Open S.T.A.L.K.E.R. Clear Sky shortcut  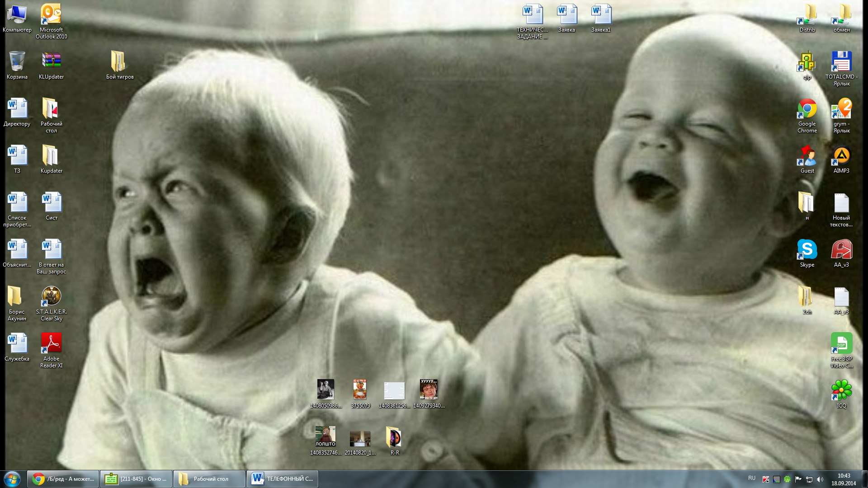(x=51, y=296)
